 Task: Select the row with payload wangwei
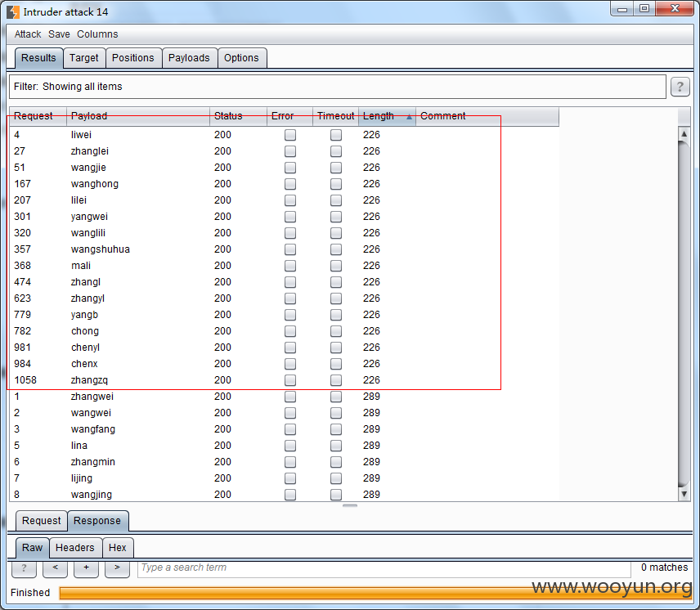point(284,413)
